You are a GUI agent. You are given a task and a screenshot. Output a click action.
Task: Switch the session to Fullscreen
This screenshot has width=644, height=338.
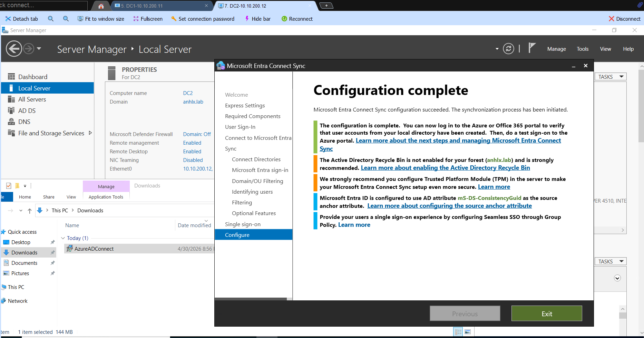(148, 19)
